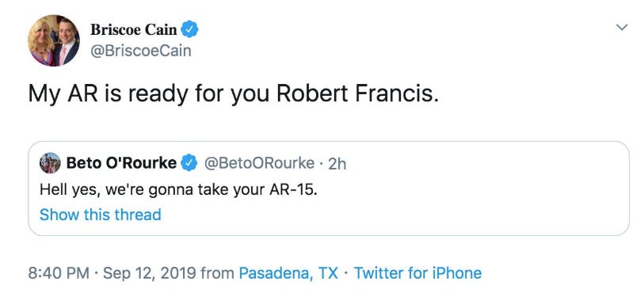Click the verified badge beside Briscoe Cain
Image resolution: width=644 pixels, height=293 pixels.
click(x=190, y=29)
